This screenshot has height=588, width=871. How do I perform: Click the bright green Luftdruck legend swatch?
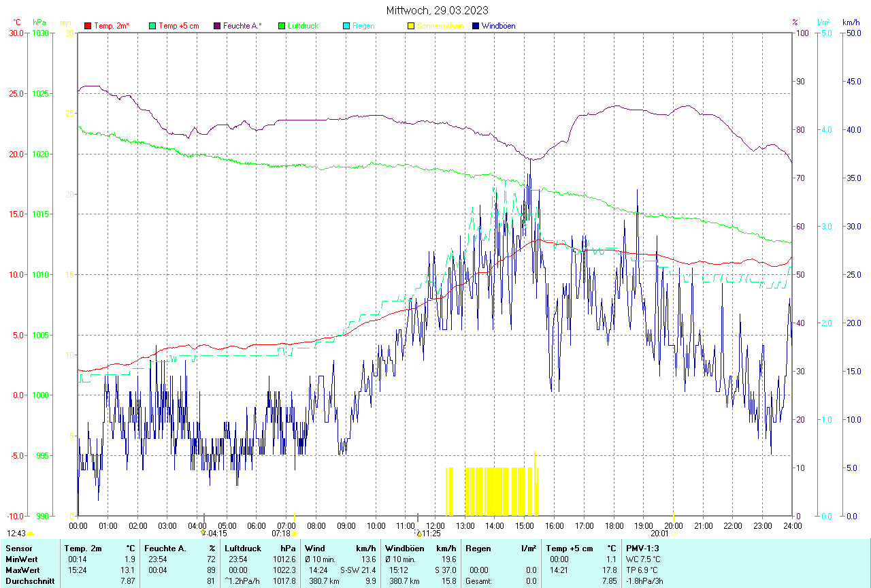pos(282,26)
